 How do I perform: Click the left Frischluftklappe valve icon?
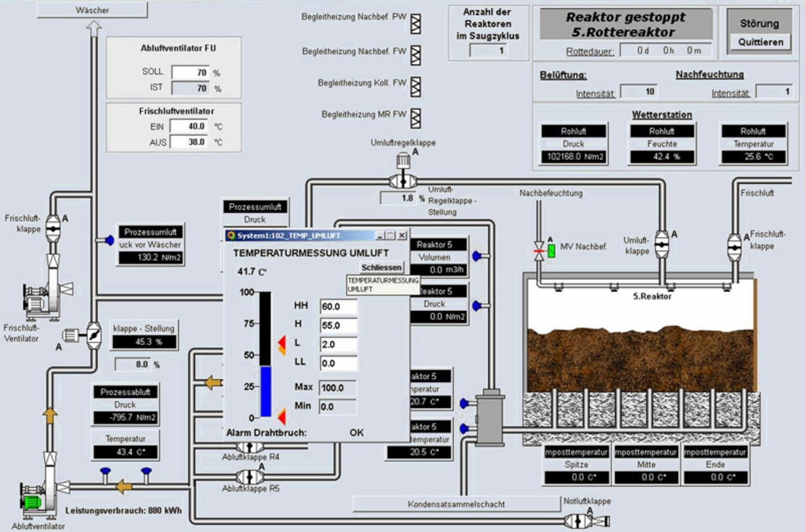(54, 226)
